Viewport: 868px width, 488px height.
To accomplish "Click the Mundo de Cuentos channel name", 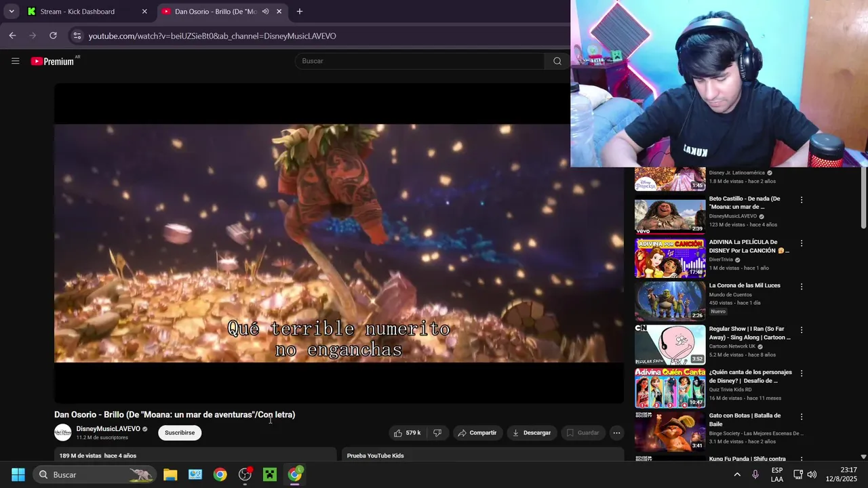I will 730,295.
